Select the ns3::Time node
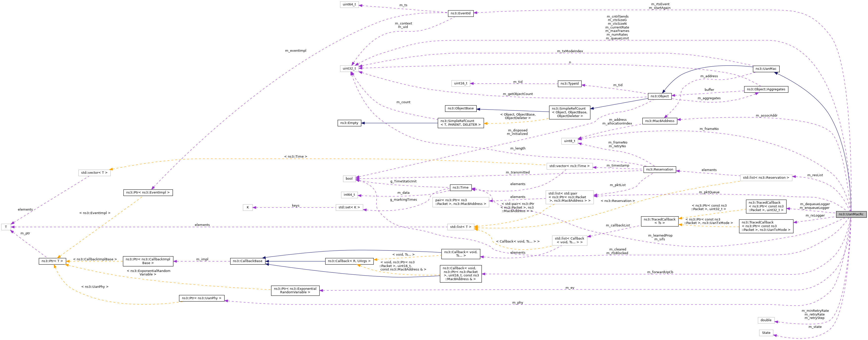 point(460,188)
